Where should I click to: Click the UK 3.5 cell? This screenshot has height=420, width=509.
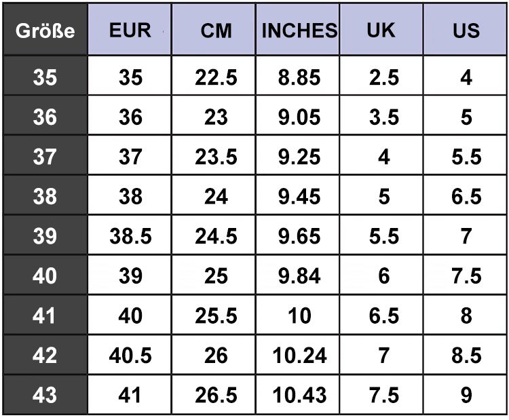(x=383, y=117)
